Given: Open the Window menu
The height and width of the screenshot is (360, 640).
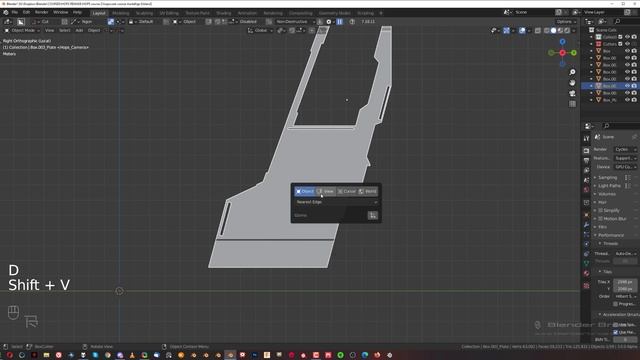Looking at the screenshot, I should point(60,13).
